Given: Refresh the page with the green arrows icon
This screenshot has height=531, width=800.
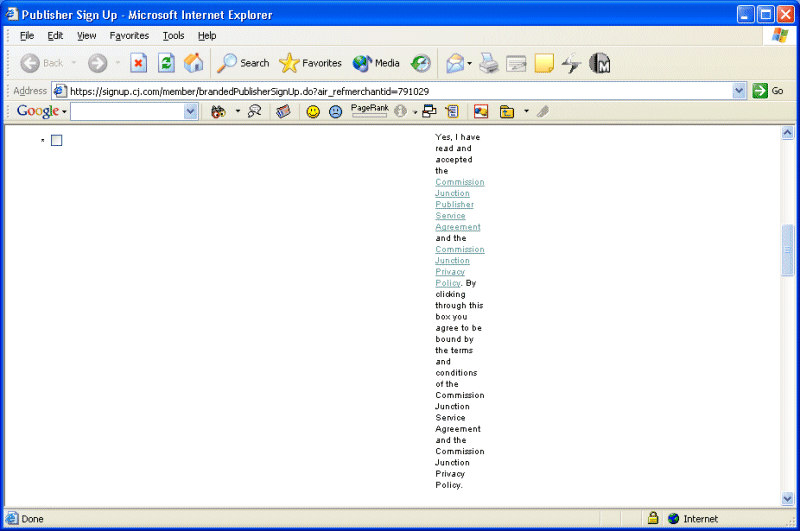Looking at the screenshot, I should pyautogui.click(x=166, y=63).
